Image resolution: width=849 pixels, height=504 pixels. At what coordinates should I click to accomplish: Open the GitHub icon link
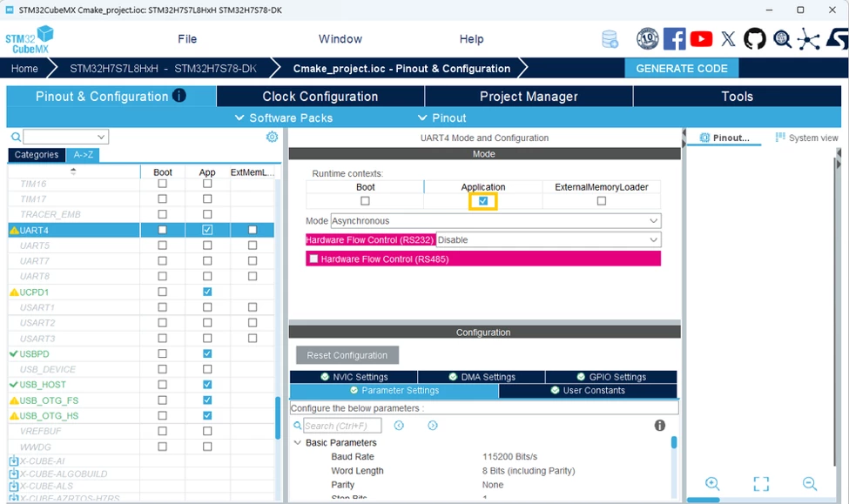coord(755,39)
